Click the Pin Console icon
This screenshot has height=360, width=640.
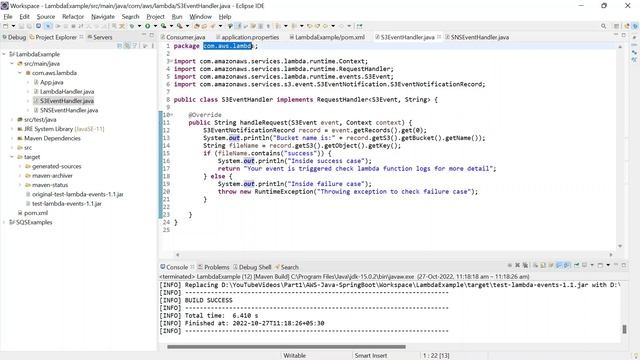click(x=577, y=265)
